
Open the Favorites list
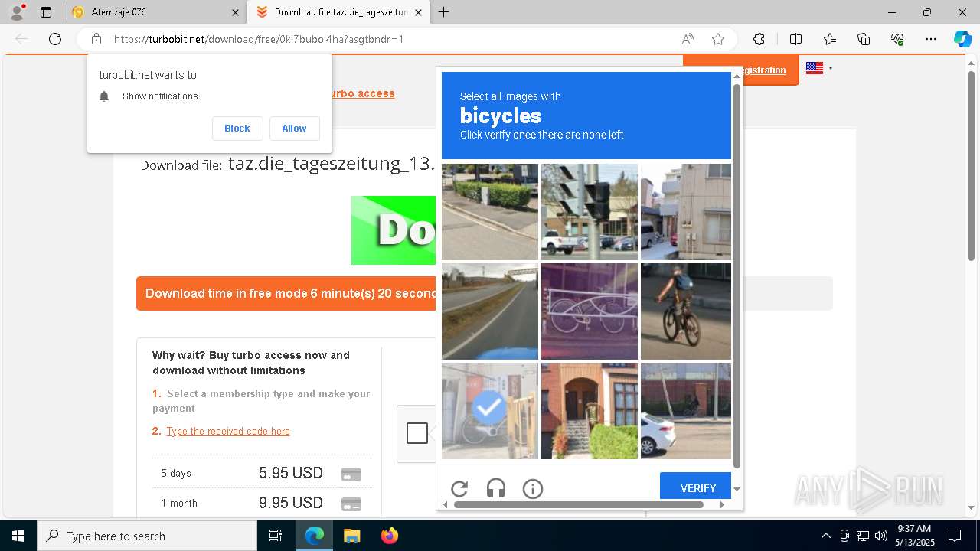tap(830, 39)
